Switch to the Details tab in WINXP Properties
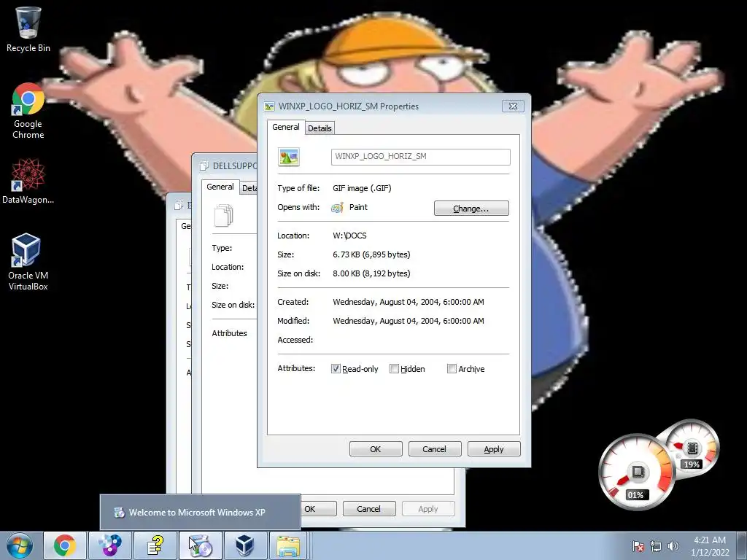The image size is (747, 560). click(320, 128)
